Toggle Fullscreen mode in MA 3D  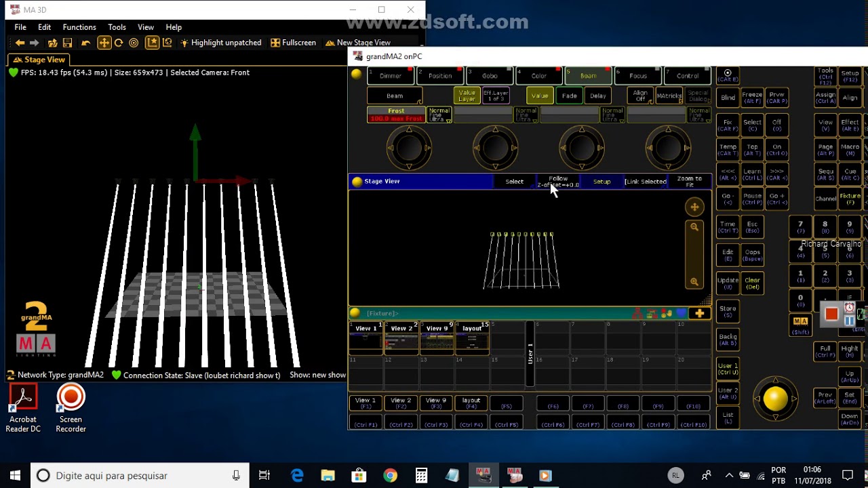(x=293, y=43)
